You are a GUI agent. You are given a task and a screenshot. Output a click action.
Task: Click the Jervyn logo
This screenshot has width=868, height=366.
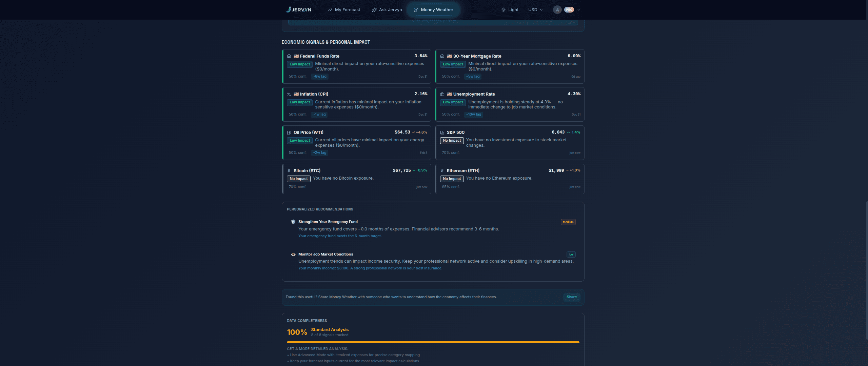pyautogui.click(x=298, y=9)
